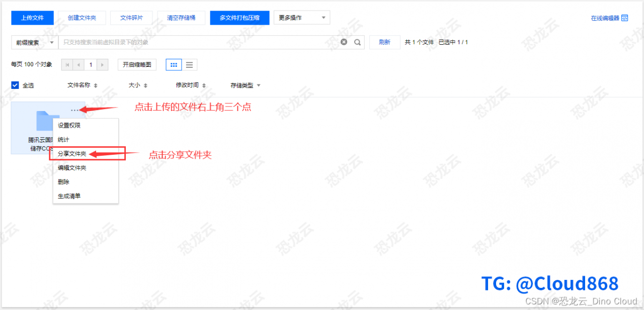This screenshot has width=644, height=310.
Task: Toggle the 全选 select-all checkbox
Action: coord(15,85)
